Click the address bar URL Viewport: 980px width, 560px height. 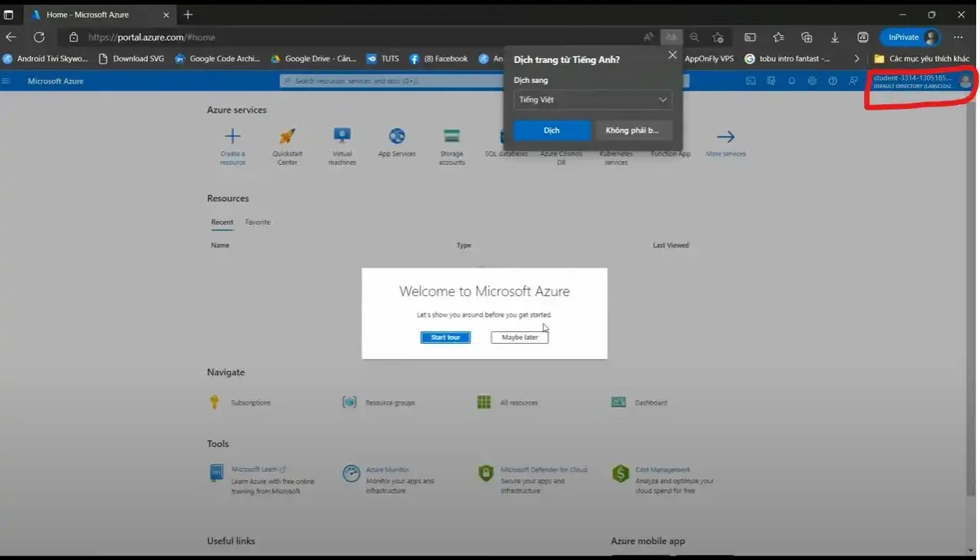(151, 37)
